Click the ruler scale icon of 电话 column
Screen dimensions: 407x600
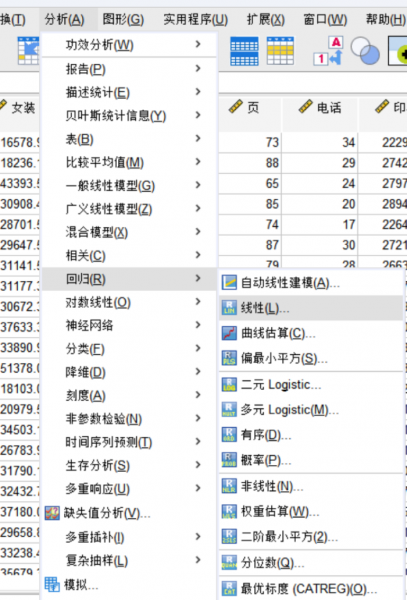pos(306,107)
